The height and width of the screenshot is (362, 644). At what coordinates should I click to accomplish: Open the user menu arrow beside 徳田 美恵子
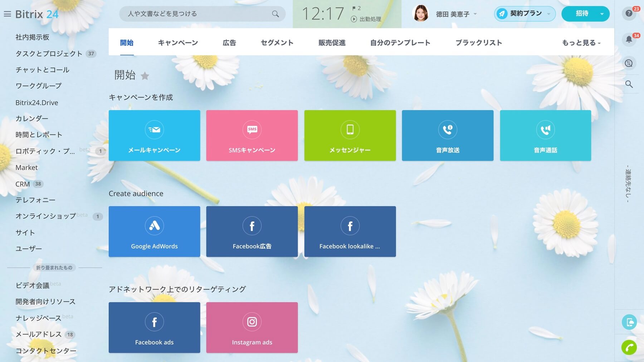pyautogui.click(x=475, y=14)
